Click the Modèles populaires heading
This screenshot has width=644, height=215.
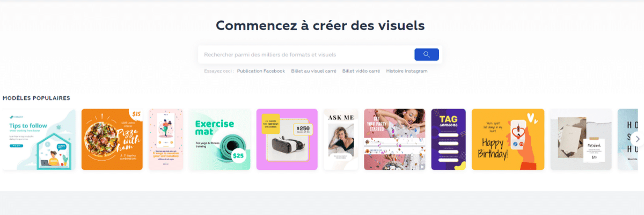coord(36,98)
